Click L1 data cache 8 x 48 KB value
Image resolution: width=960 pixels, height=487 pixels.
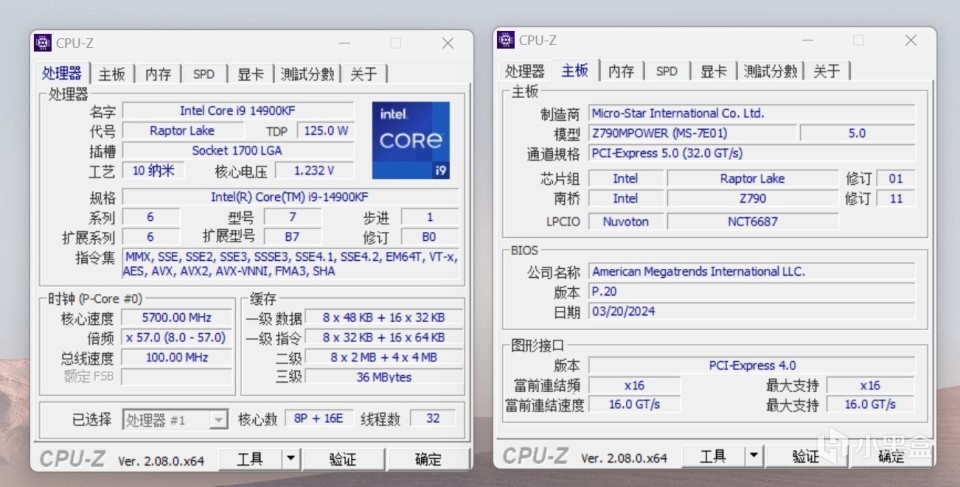384,317
